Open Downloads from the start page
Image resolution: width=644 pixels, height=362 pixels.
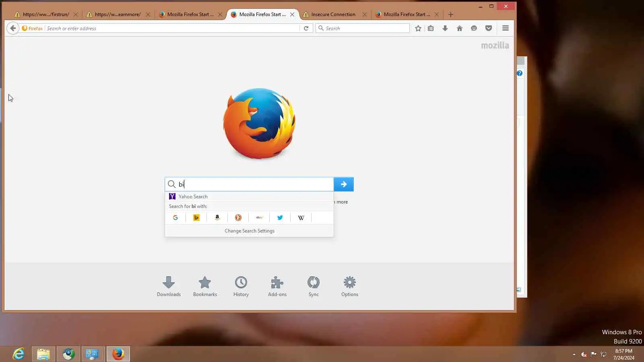(x=169, y=286)
